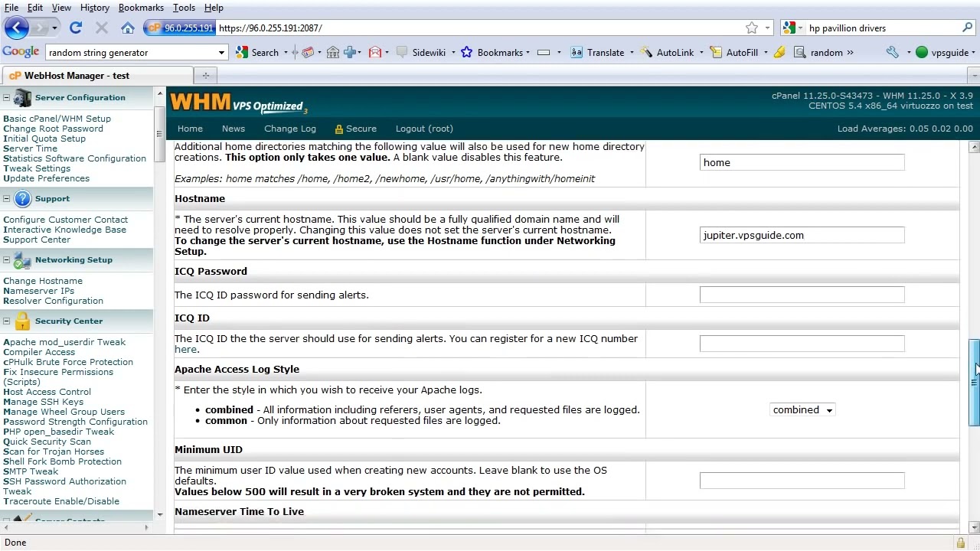Screen dimensions: 980x551
Task: Open the back/forward history dropdown arrow
Action: pos(55,28)
